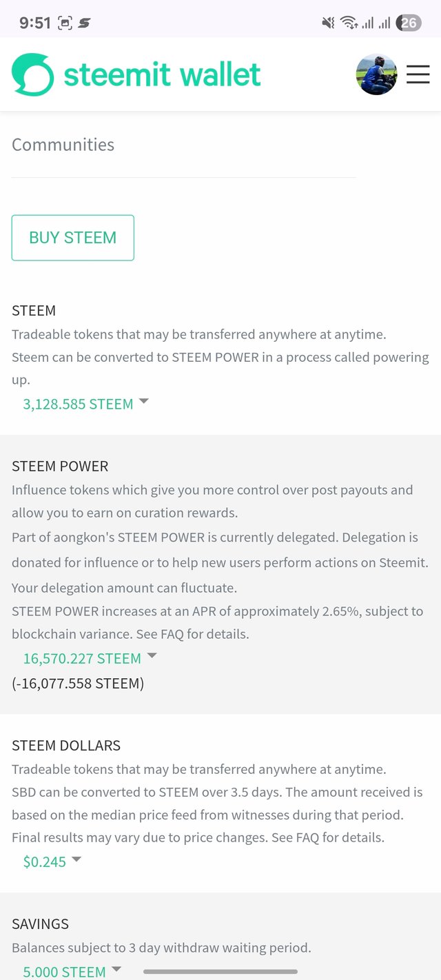Screen dimensions: 441x980
Task: Open the hamburger menu
Action: (418, 74)
